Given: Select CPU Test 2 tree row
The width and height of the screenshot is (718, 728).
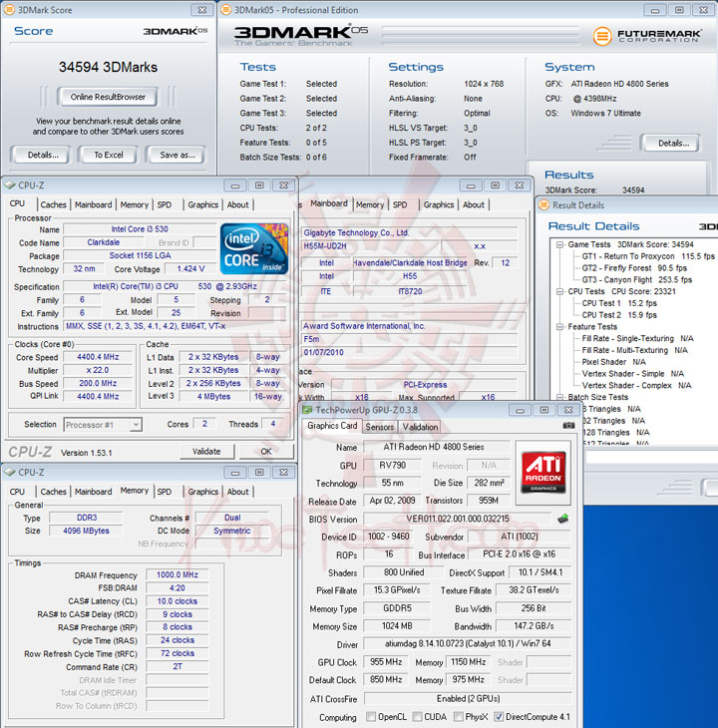Looking at the screenshot, I should point(619,315).
